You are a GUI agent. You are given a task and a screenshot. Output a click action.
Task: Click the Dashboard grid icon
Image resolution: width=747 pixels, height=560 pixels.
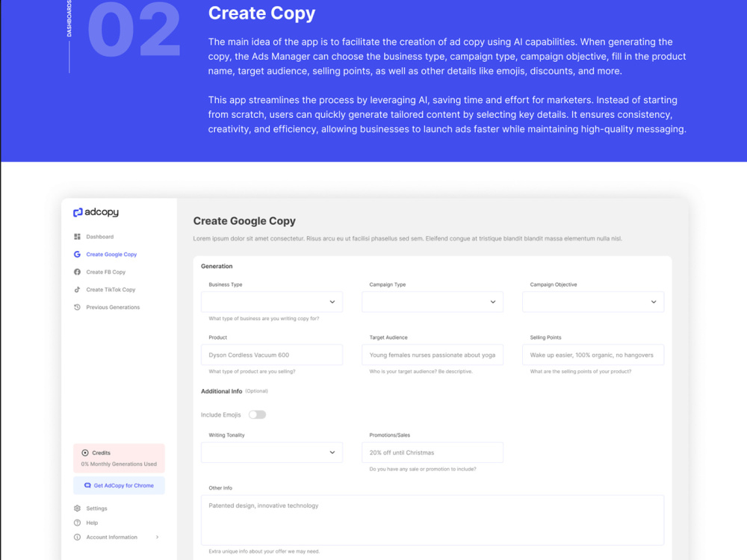(77, 237)
